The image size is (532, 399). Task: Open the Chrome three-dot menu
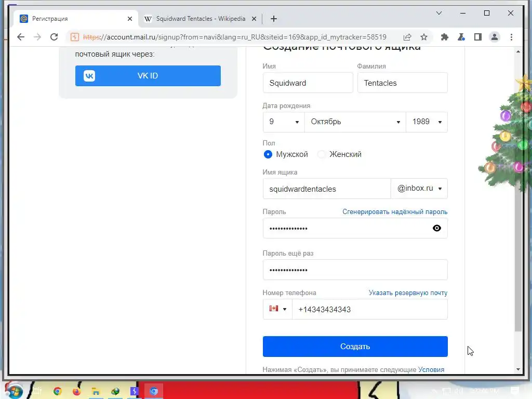(x=511, y=37)
